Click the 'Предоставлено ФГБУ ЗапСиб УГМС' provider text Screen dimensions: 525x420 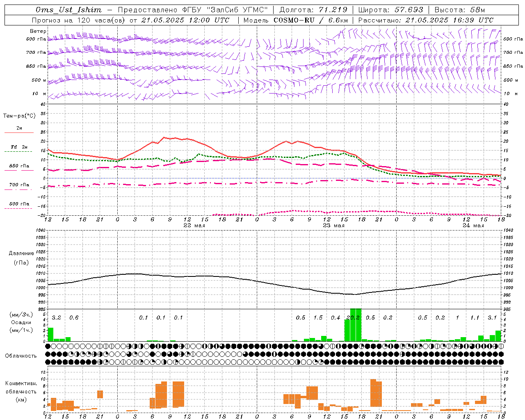point(193,10)
